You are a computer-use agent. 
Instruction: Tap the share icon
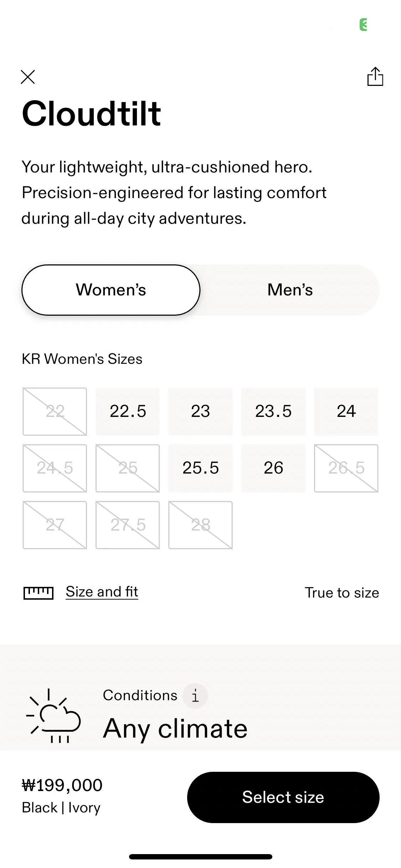pyautogui.click(x=375, y=76)
